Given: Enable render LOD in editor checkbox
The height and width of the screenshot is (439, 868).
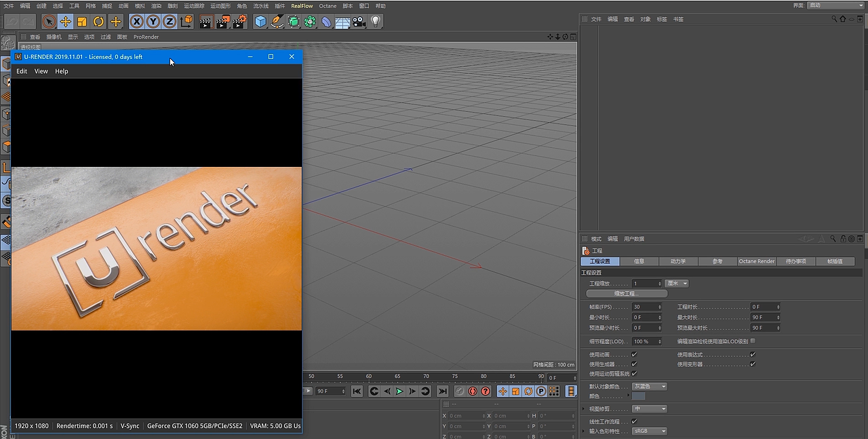Looking at the screenshot, I should coord(753,341).
